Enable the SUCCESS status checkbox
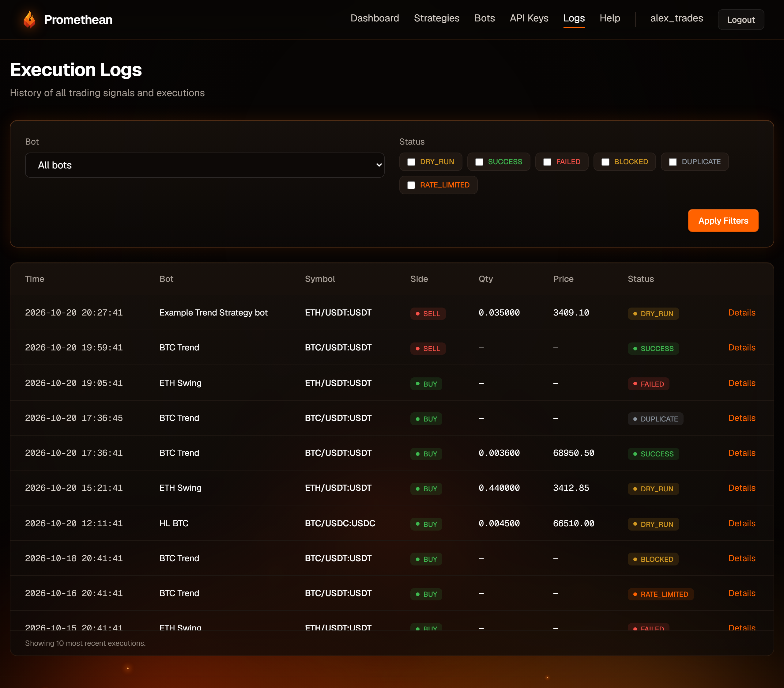 (x=479, y=162)
